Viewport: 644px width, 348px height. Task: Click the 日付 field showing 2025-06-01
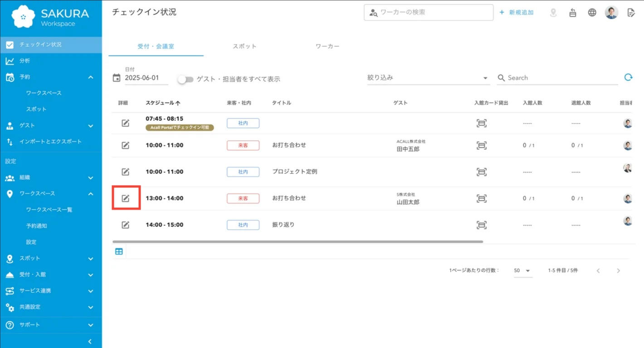click(146, 78)
